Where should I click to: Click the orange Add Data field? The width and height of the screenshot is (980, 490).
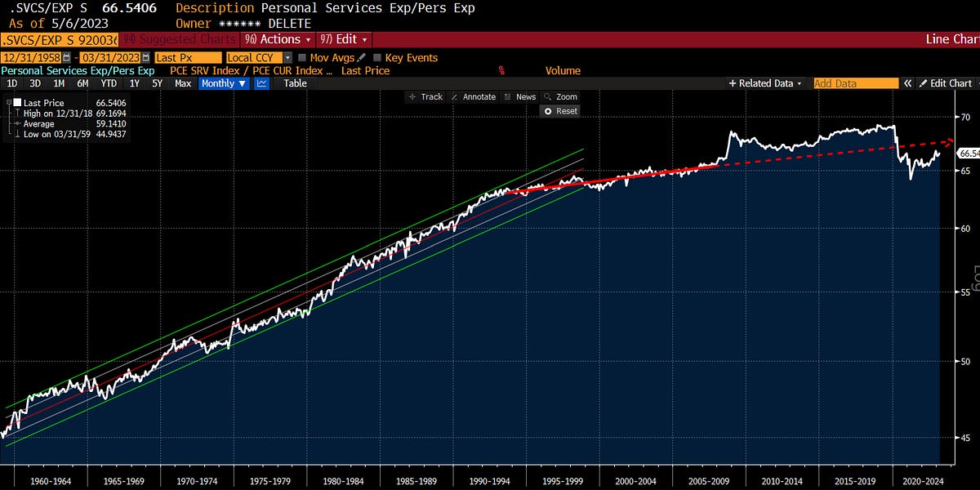click(856, 82)
